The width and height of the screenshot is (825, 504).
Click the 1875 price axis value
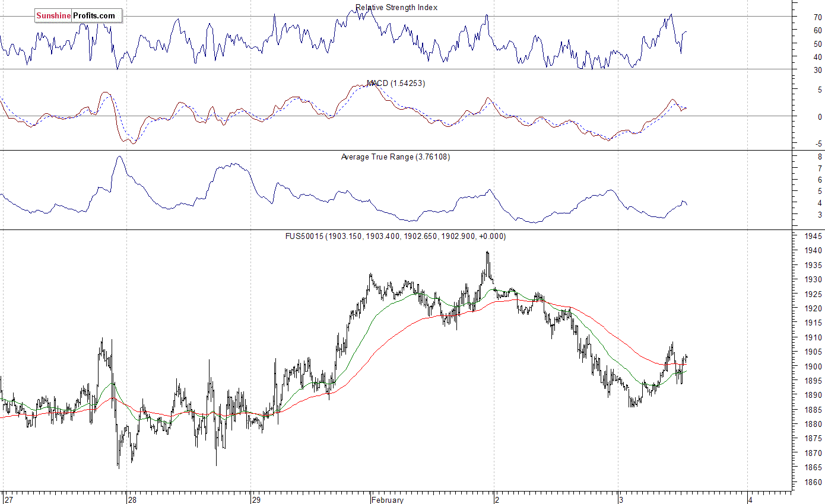point(813,439)
